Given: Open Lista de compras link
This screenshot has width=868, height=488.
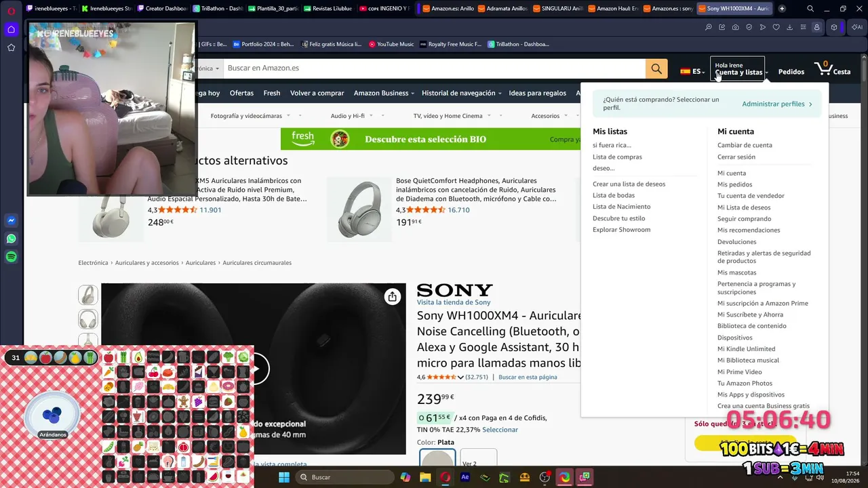Looking at the screenshot, I should pyautogui.click(x=617, y=157).
